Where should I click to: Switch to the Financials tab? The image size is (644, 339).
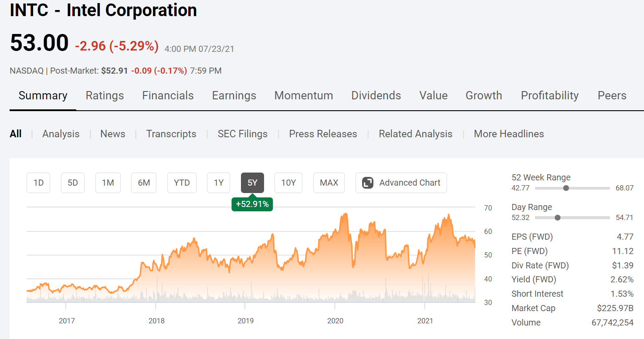pos(168,95)
